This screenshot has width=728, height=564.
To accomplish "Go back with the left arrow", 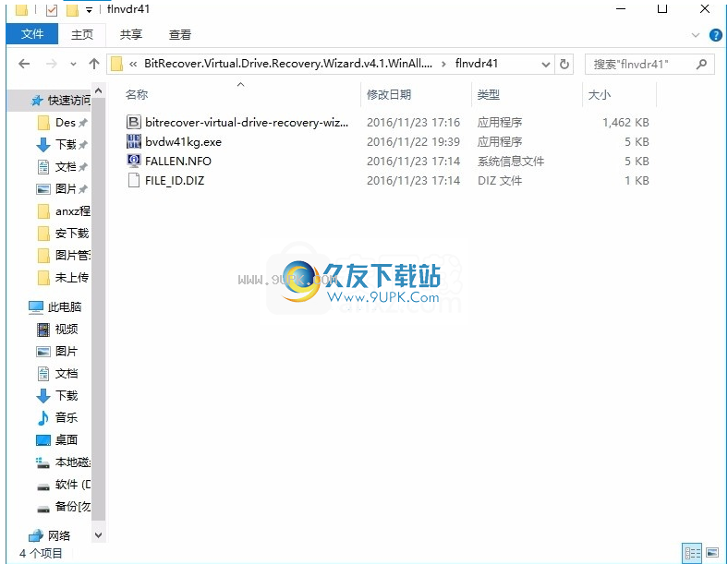I will 24,64.
